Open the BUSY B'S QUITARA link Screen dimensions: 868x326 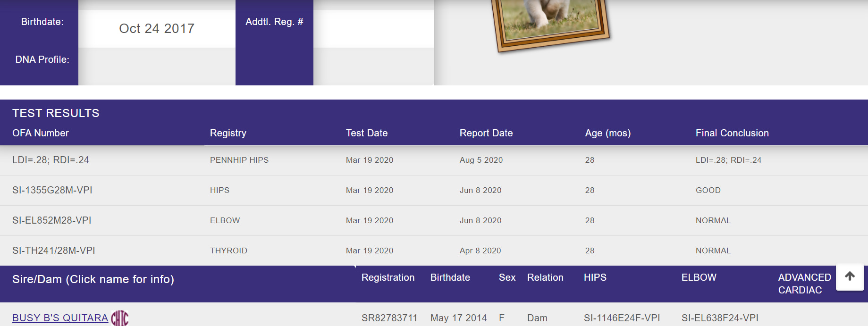pyautogui.click(x=60, y=318)
